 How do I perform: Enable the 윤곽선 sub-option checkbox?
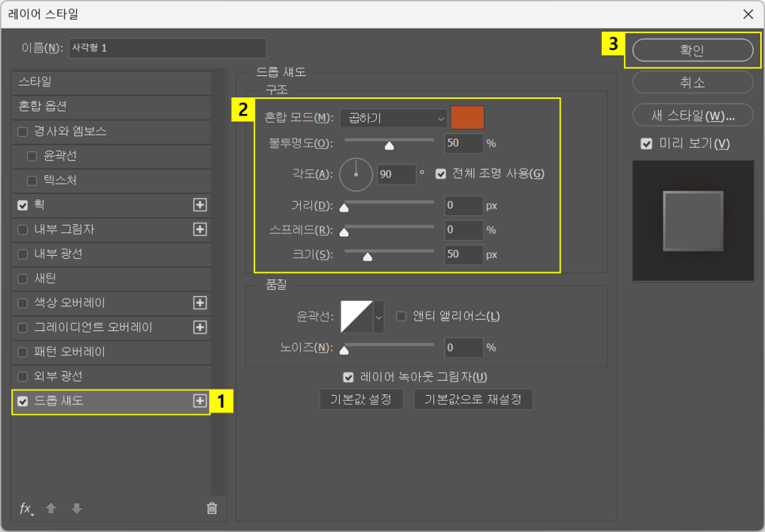tap(32, 156)
